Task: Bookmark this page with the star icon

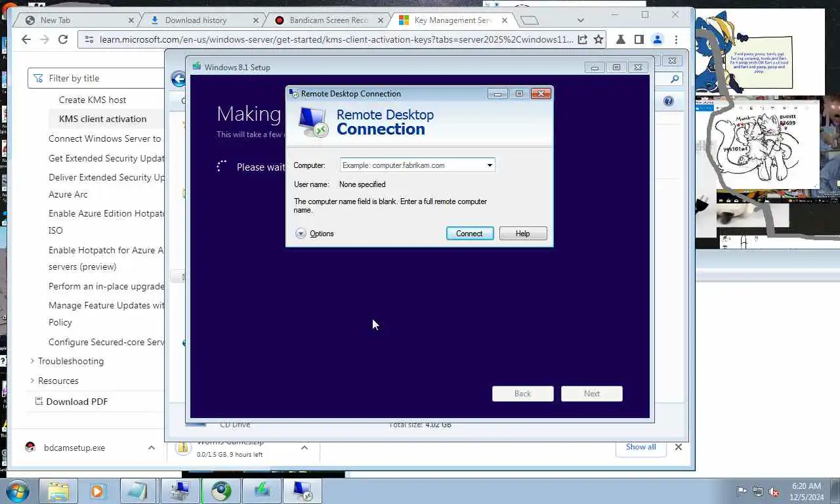Action: pyautogui.click(x=598, y=39)
